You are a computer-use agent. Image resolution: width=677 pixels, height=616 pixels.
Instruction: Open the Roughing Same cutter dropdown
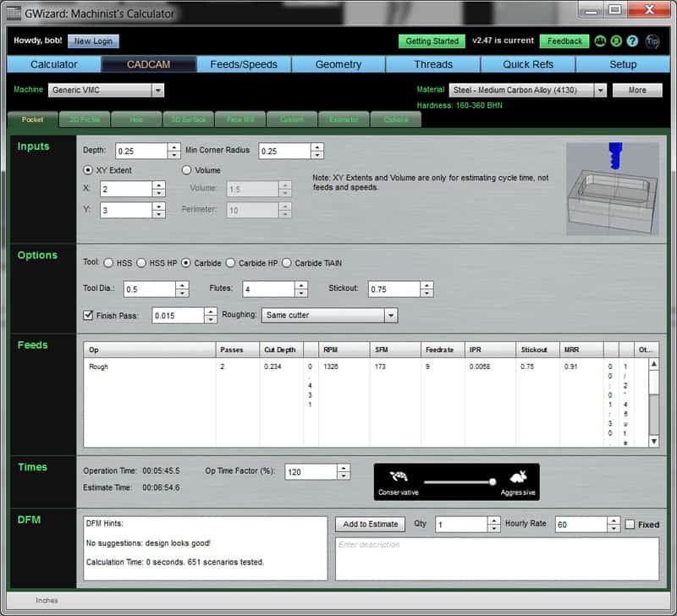(x=391, y=314)
